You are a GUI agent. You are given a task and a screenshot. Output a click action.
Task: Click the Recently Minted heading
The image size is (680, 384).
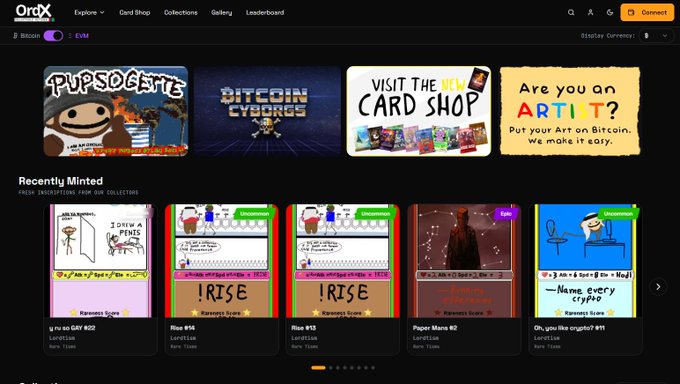[61, 181]
